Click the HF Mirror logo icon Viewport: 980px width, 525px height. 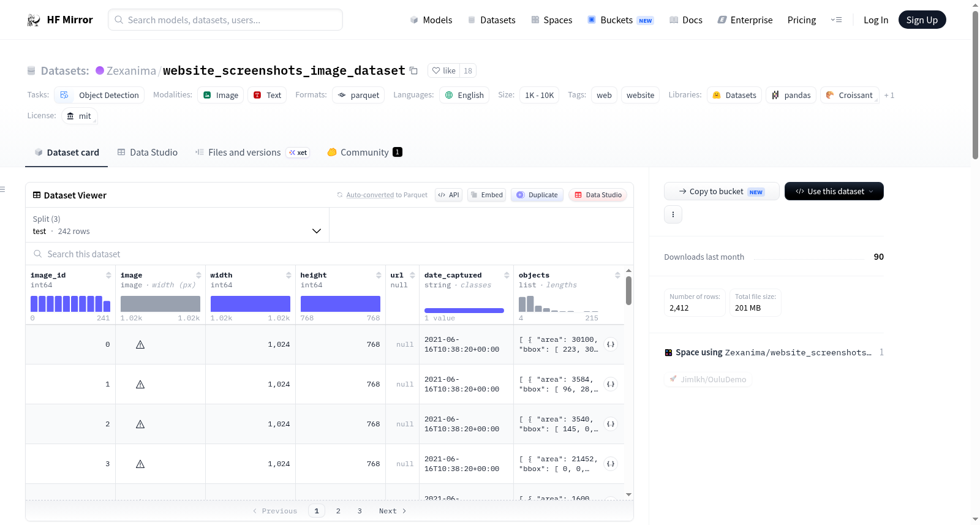point(34,20)
